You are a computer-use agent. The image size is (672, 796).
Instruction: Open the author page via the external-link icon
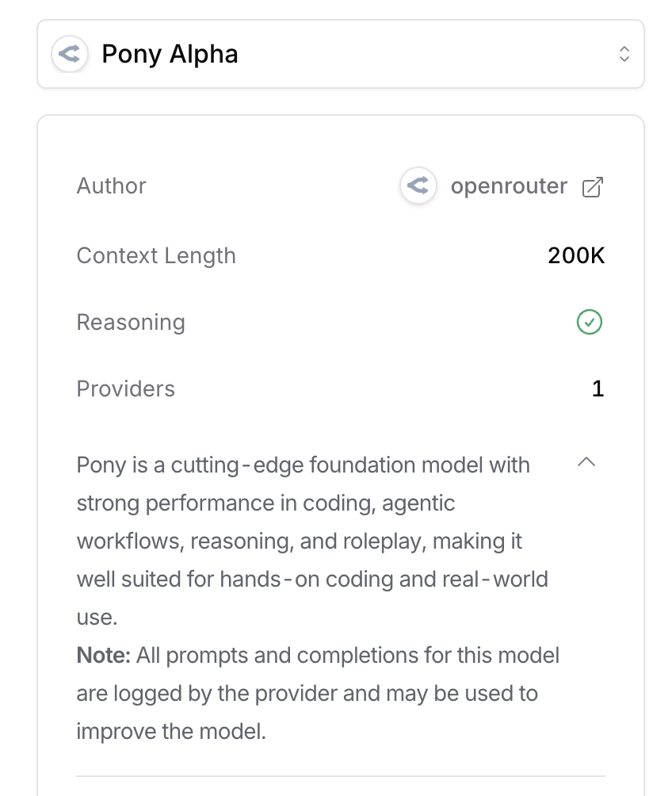[592, 186]
